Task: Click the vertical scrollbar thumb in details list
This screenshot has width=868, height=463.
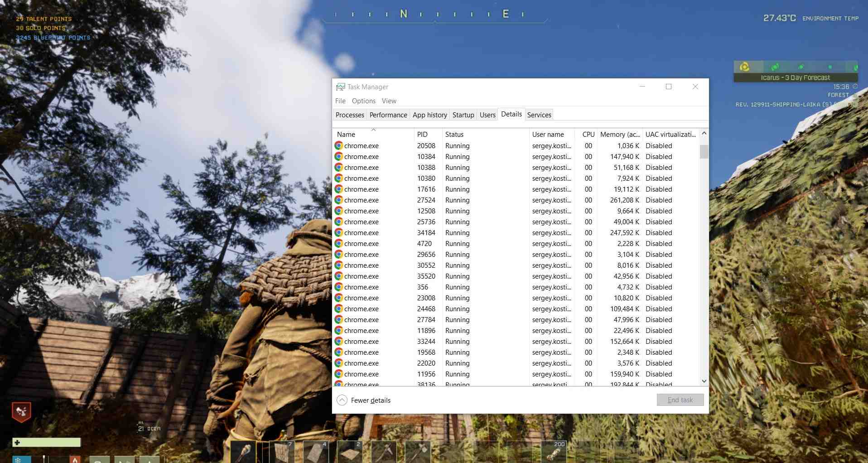Action: [x=704, y=152]
